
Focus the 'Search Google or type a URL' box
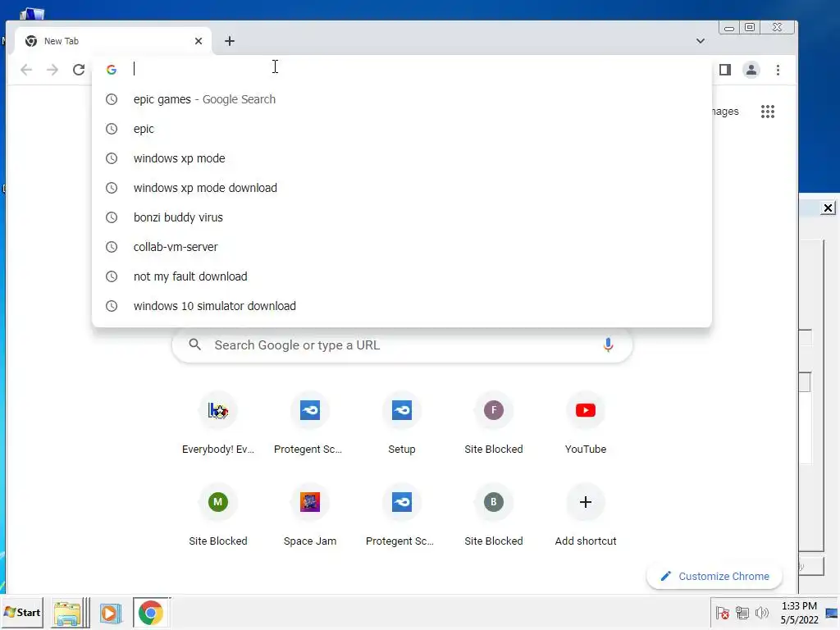[402, 345]
